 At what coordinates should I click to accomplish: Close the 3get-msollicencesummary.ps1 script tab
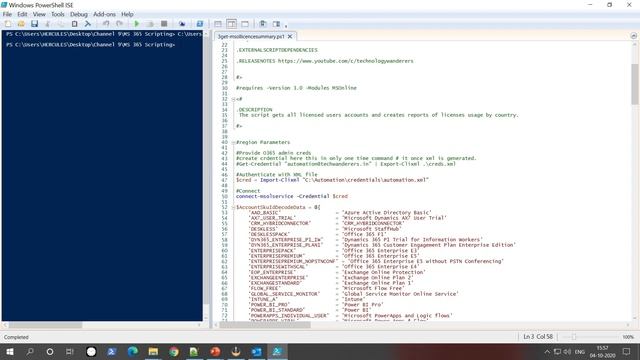coord(290,36)
